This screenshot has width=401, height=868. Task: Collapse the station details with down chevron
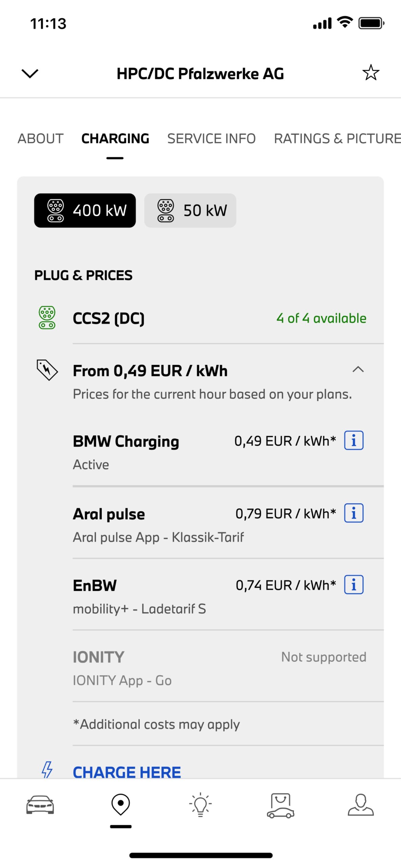[x=30, y=73]
